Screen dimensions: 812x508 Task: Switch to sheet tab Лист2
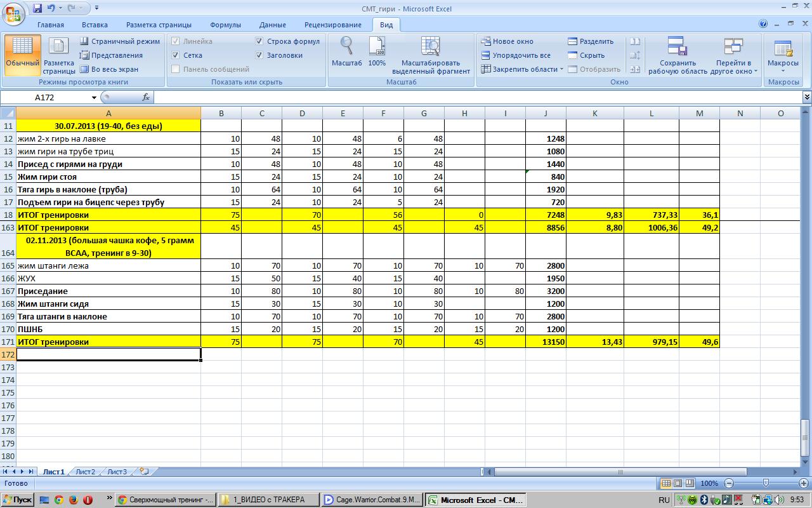[85, 472]
